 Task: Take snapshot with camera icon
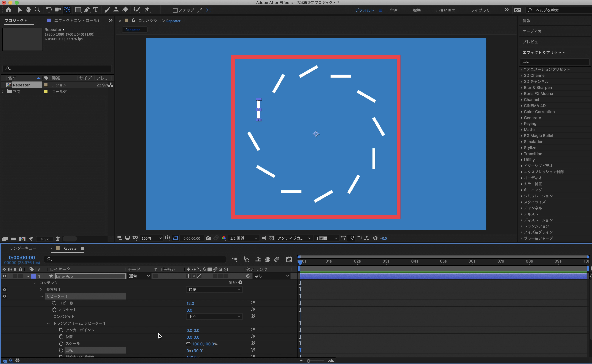point(208,238)
